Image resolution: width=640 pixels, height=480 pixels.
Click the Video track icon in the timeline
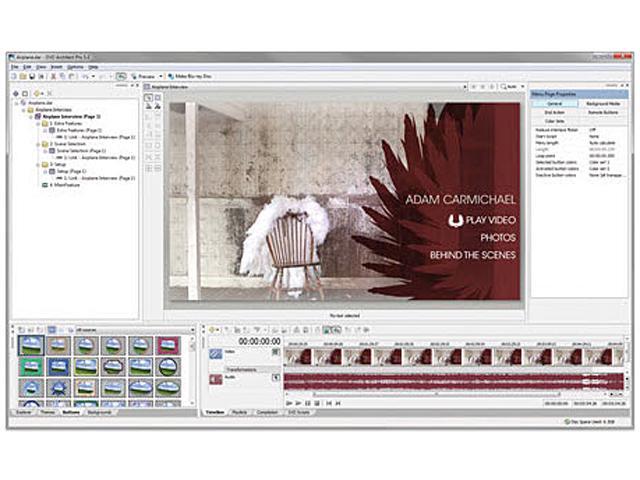pos(216,353)
